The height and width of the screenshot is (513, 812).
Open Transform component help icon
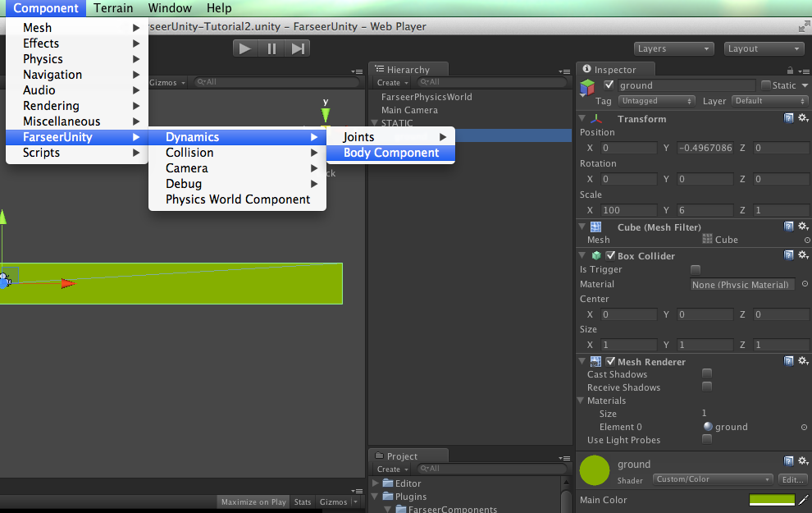coord(788,118)
